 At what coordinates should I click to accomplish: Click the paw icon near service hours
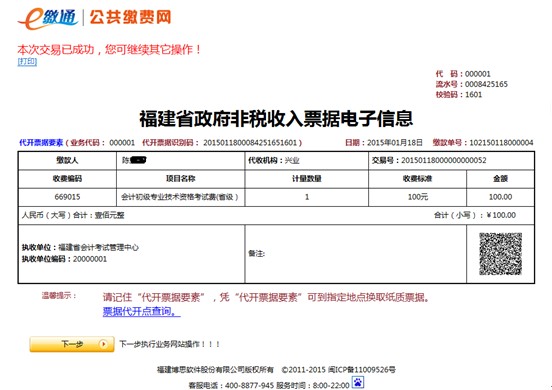pos(358,382)
